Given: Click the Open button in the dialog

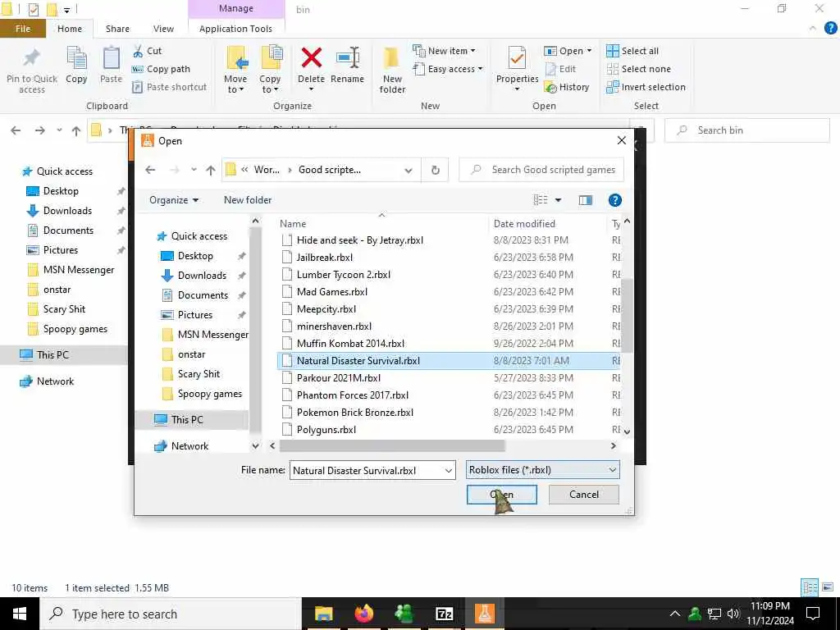Looking at the screenshot, I should tap(502, 495).
